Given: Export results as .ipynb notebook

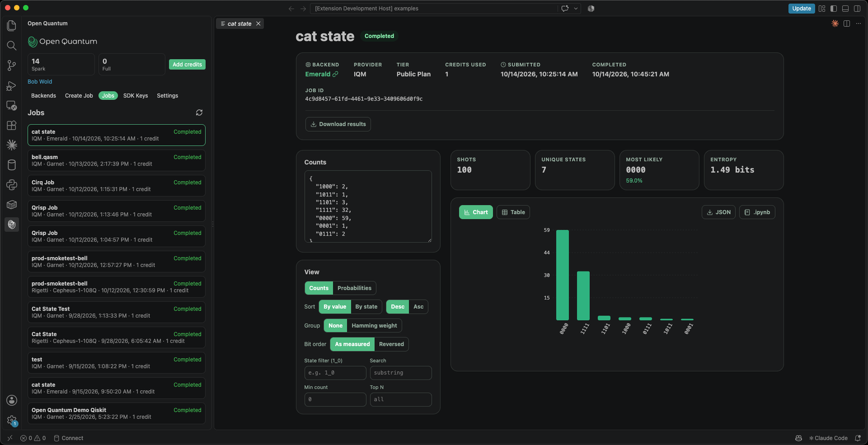Looking at the screenshot, I should point(757,212).
